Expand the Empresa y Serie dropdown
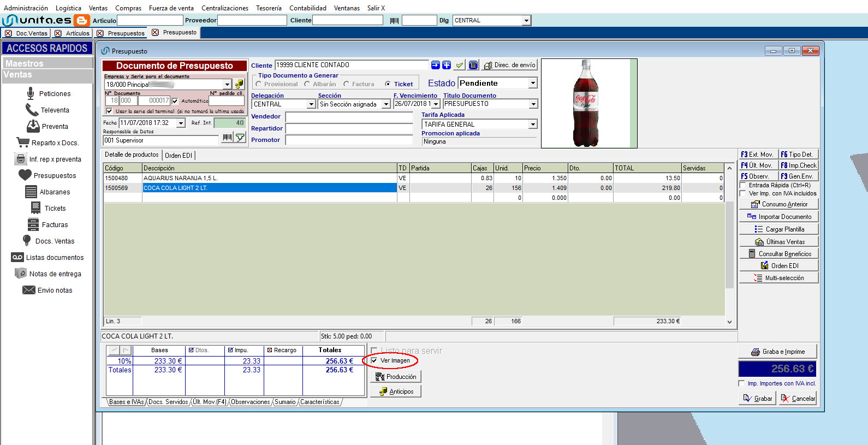Image resolution: width=868 pixels, height=445 pixels. tap(227, 85)
